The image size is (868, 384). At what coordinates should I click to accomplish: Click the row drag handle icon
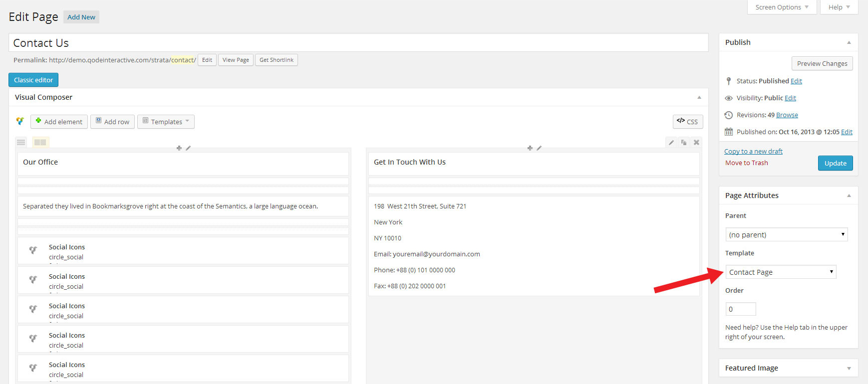(21, 142)
